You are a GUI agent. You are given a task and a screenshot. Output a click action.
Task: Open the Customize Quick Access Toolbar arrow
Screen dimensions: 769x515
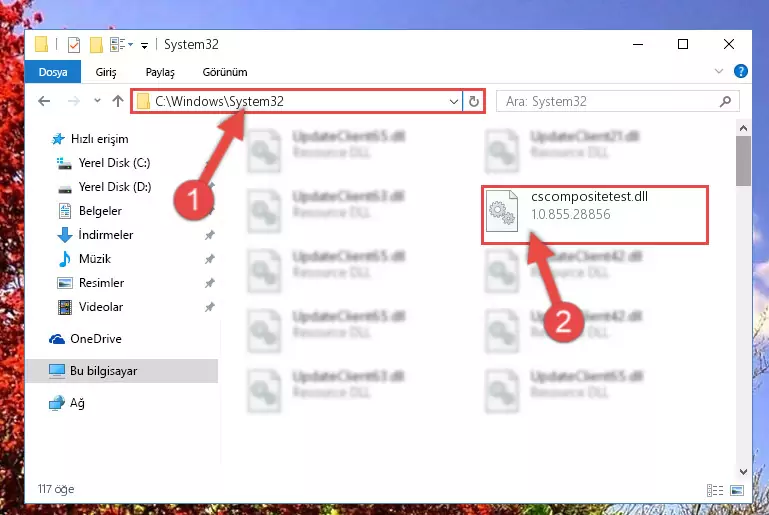pyautogui.click(x=144, y=46)
